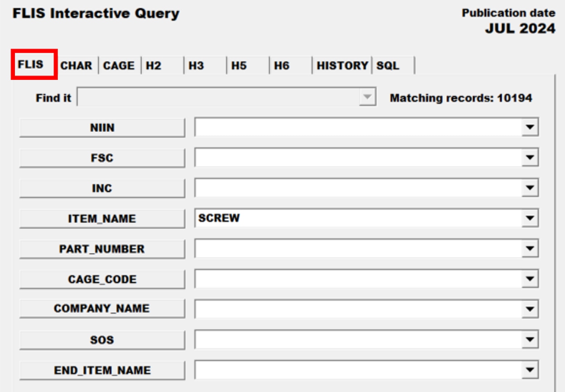Click the SOS button
Image resolution: width=565 pixels, height=392 pixels.
pos(102,340)
